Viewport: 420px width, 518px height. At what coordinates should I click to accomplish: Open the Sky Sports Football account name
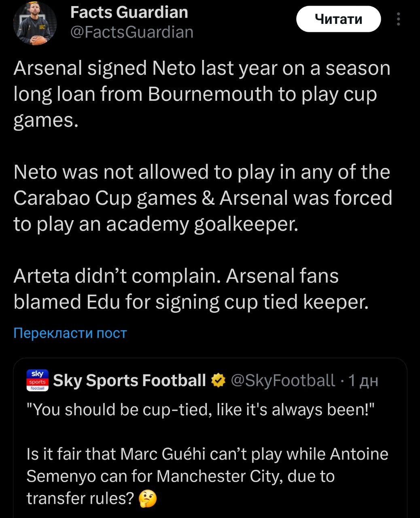pyautogui.click(x=129, y=380)
